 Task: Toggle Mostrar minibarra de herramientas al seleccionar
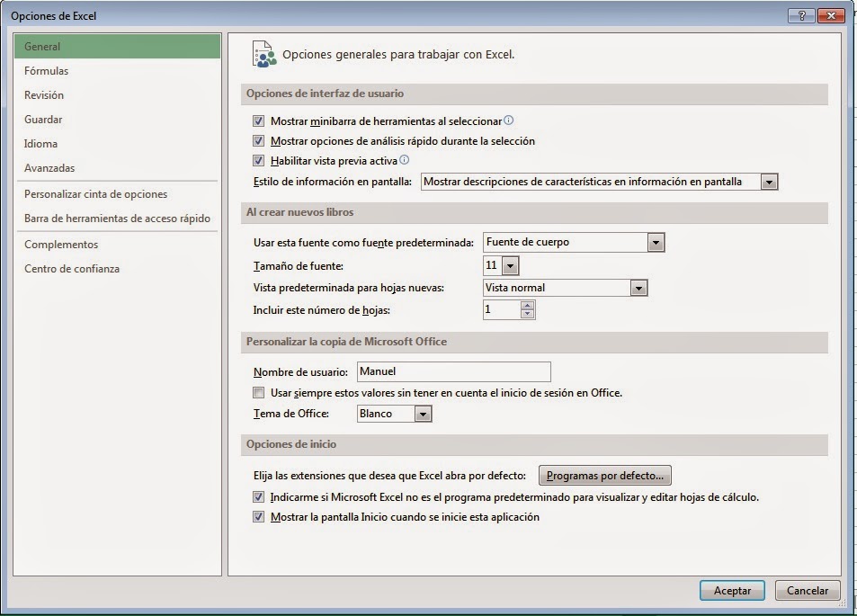click(258, 122)
